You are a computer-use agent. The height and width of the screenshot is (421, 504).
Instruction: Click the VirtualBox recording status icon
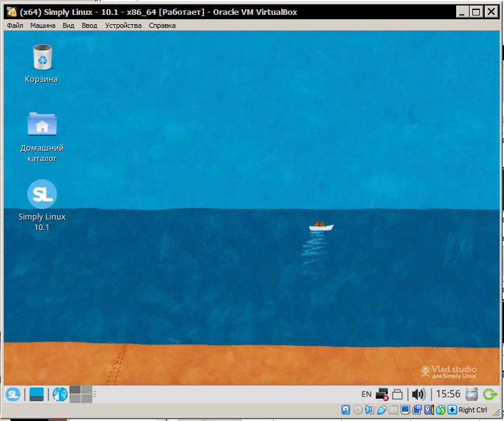point(417,410)
